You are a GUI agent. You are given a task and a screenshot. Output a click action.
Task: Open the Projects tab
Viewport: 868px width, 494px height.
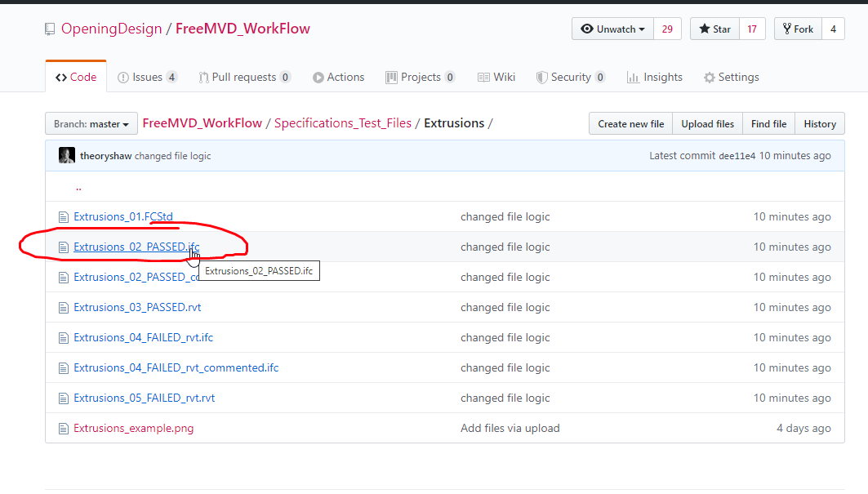(x=421, y=77)
